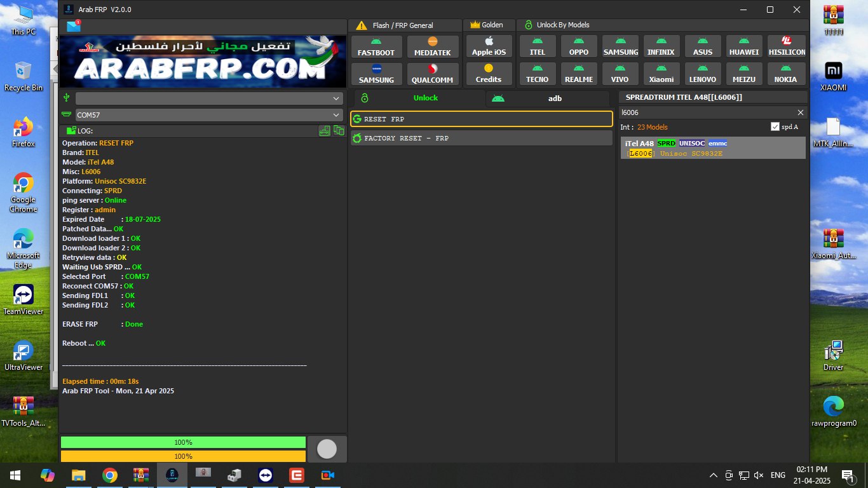This screenshot has height=488, width=868.
Task: Choose the Xiaomi brand button
Action: pos(661,74)
